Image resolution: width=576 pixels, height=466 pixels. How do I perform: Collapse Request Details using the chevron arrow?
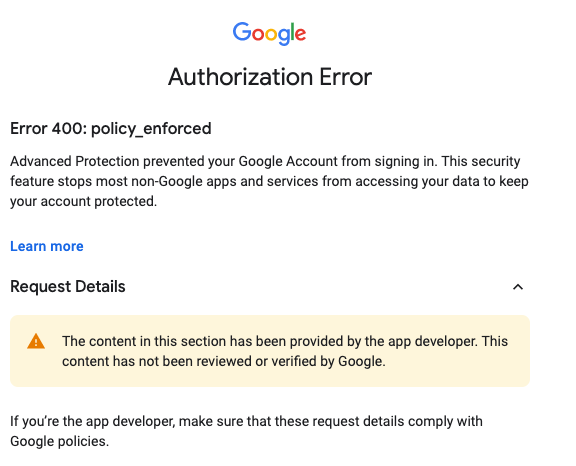[518, 287]
